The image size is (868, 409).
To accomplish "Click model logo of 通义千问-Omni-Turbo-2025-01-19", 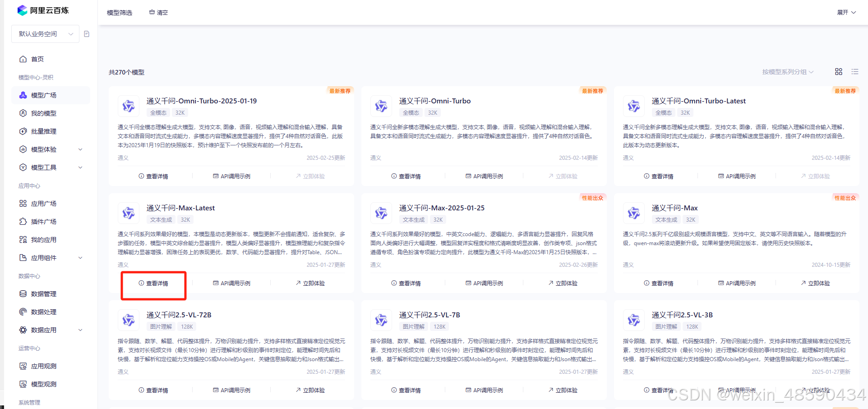I will (x=129, y=106).
